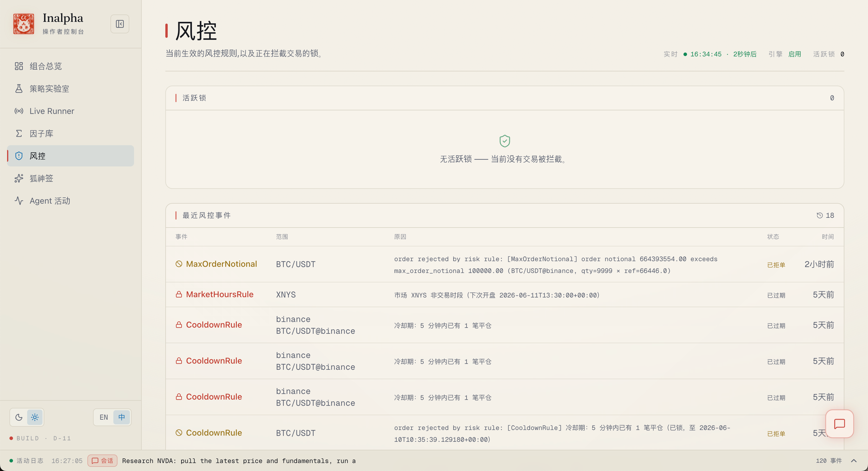Viewport: 868px width, 471px height.
Task: Click the Inalpha fox logo
Action: coord(24,24)
